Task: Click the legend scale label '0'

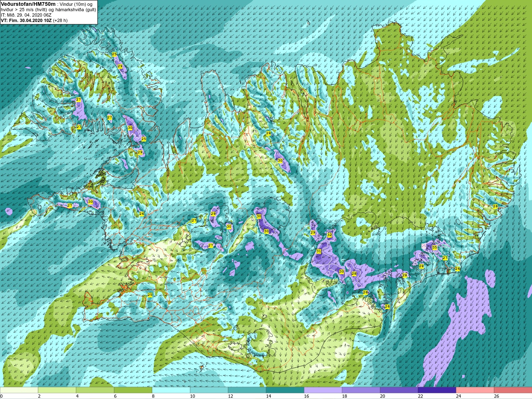Action: 1,396
